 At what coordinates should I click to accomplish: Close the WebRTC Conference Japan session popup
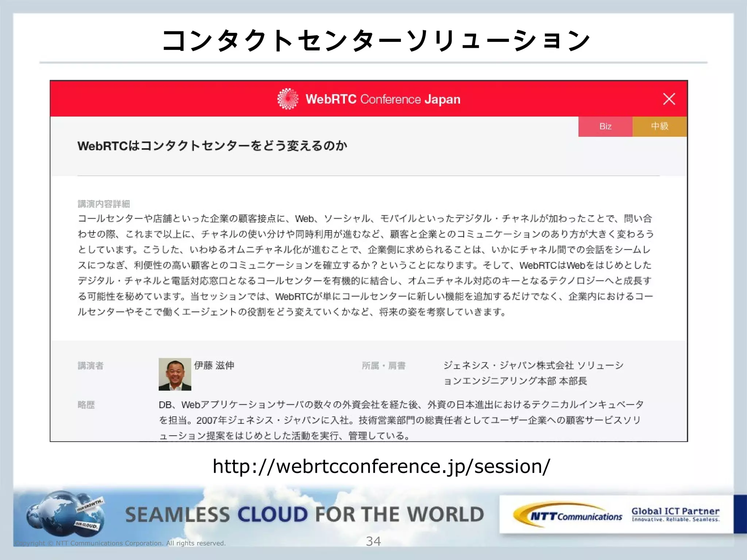[x=669, y=99]
